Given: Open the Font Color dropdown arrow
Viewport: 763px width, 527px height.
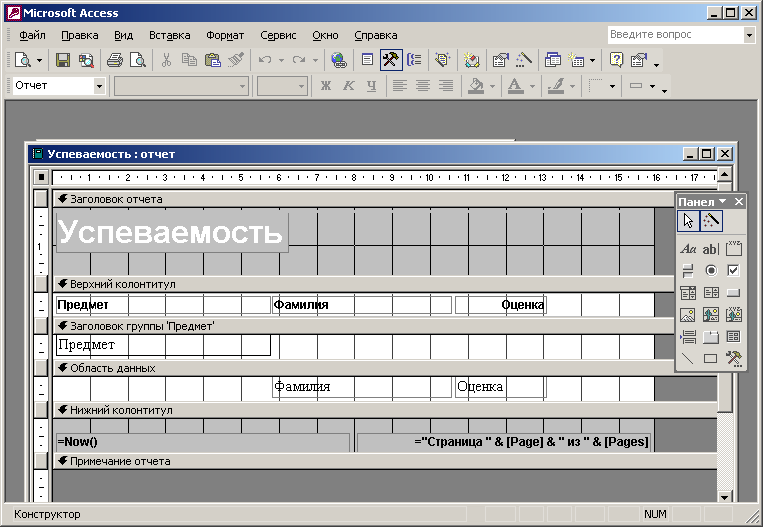Looking at the screenshot, I should [x=532, y=86].
